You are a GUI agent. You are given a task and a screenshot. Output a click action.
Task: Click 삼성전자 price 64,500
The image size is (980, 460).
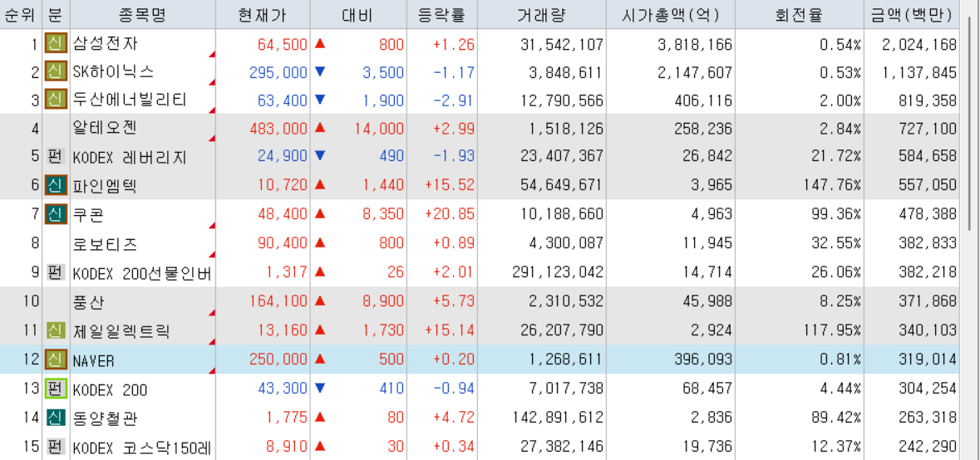click(283, 44)
